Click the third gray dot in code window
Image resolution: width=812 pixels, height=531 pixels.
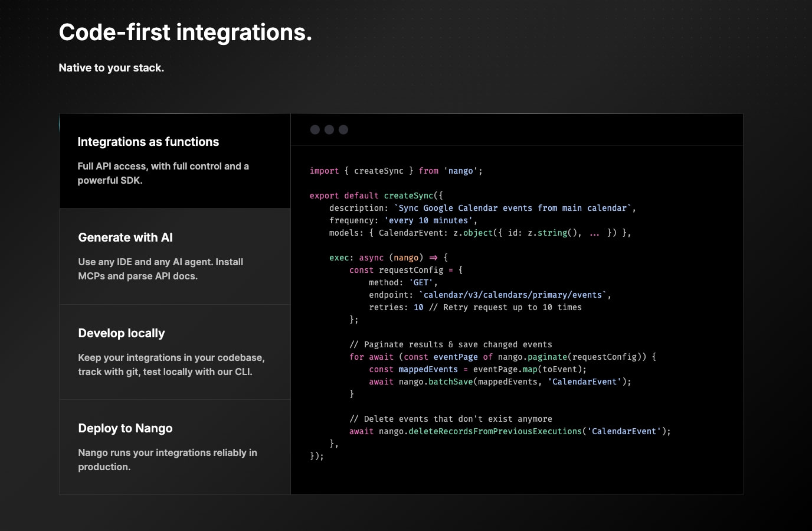click(x=343, y=130)
